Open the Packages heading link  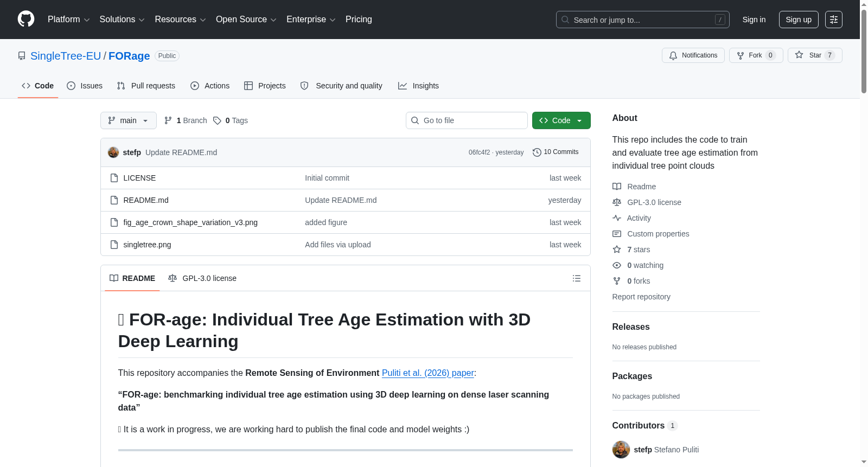point(632,376)
